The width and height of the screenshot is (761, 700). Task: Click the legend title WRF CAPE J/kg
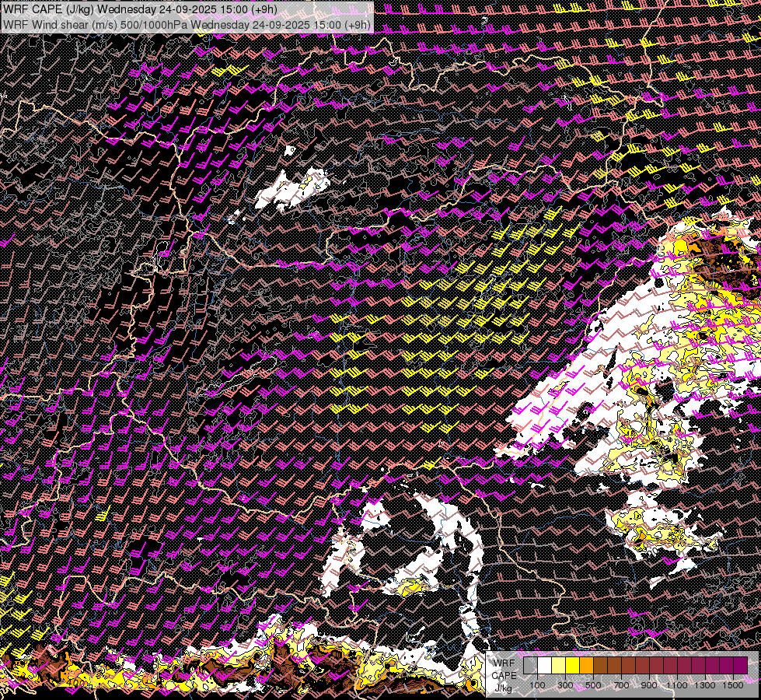(504, 675)
